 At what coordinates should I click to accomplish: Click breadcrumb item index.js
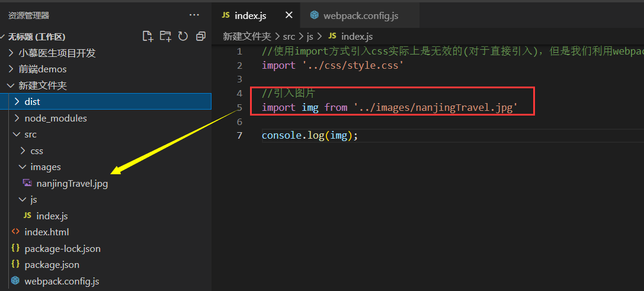357,36
